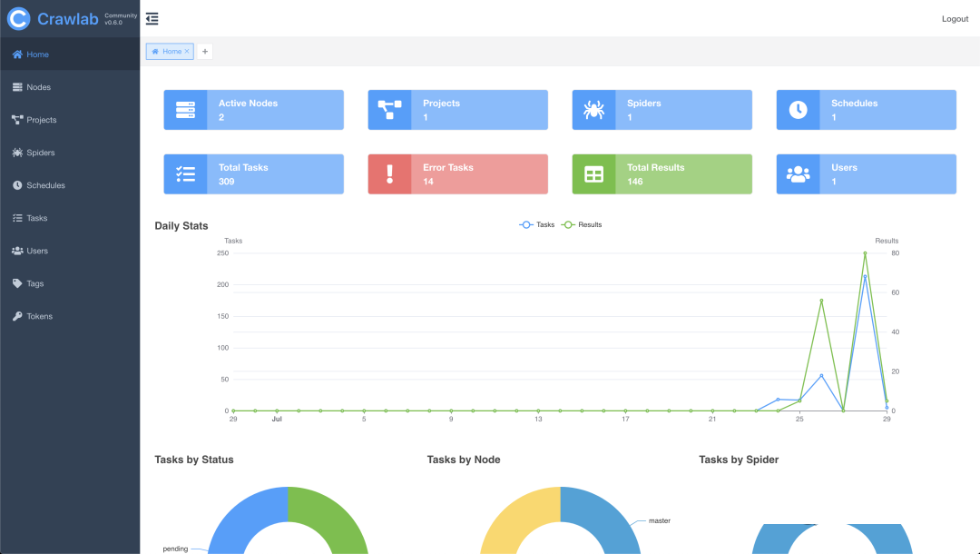Click the spider icon on Spiders card
Screen dimensions: 980x554
593,110
